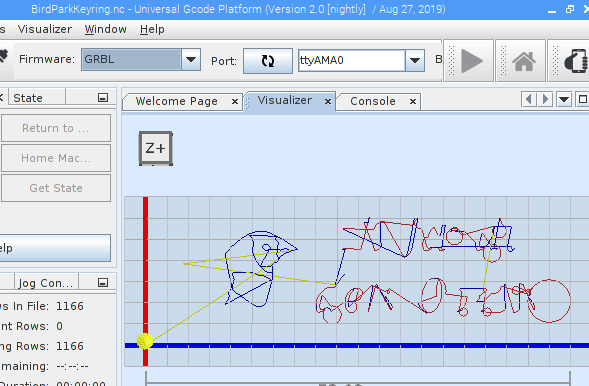This screenshot has width=589, height=386.
Task: Click the ttyAMA0 port text field
Action: 352,60
